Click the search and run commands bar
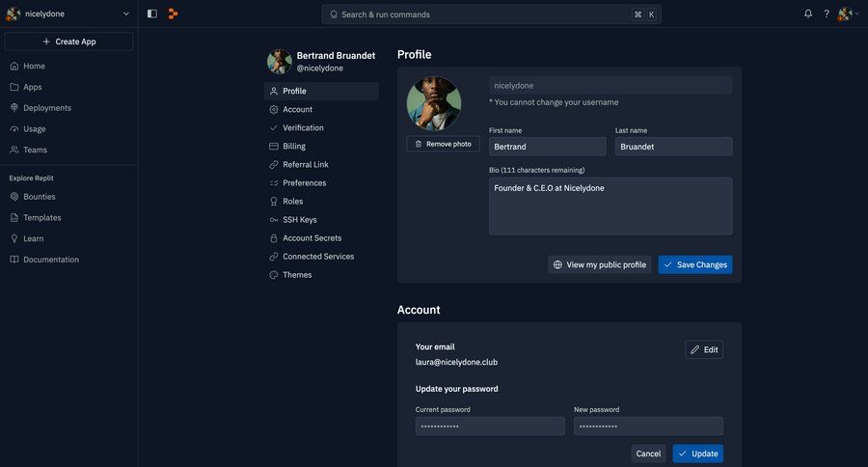Image resolution: width=868 pixels, height=467 pixels. click(491, 14)
